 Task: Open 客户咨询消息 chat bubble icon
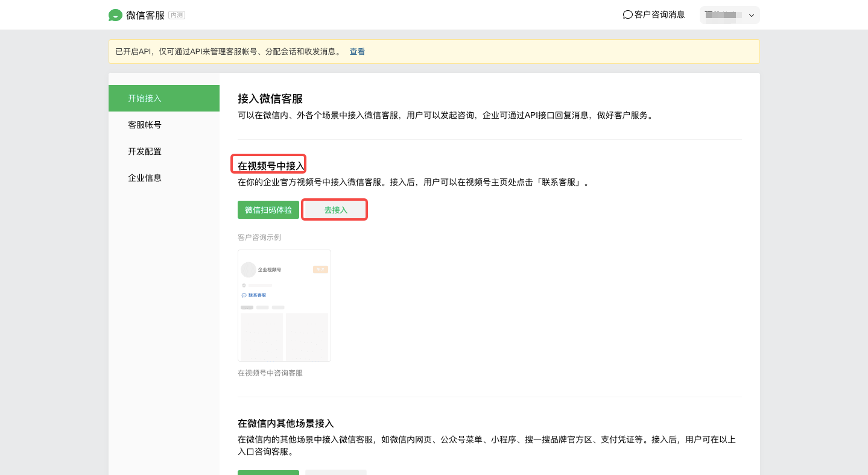[627, 14]
